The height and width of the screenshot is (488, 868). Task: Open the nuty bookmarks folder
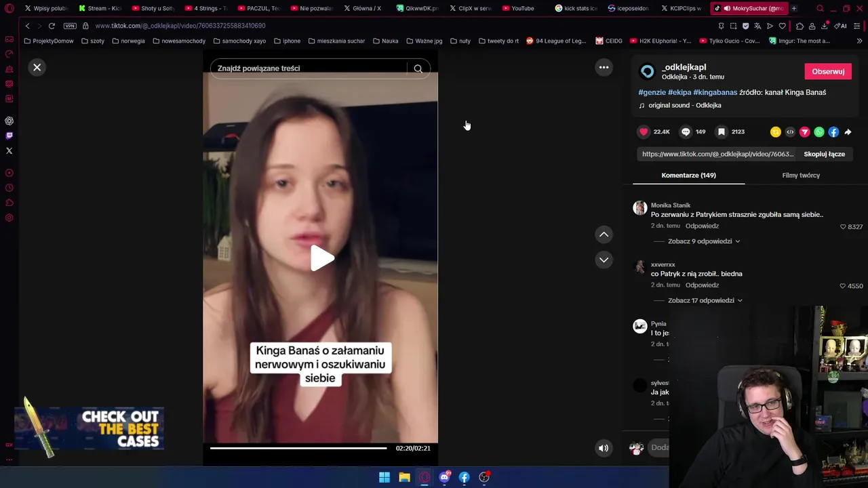pyautogui.click(x=460, y=41)
